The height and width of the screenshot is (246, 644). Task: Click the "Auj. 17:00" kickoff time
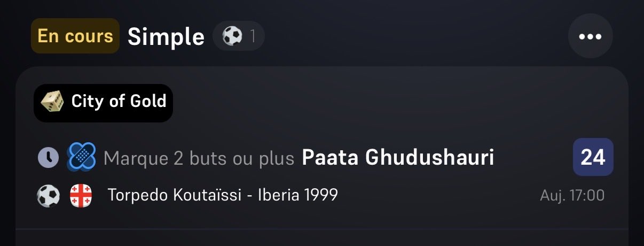[572, 196]
